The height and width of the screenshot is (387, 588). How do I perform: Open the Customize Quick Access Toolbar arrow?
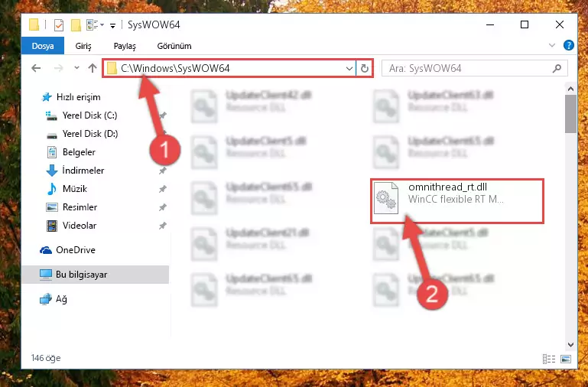click(x=112, y=25)
